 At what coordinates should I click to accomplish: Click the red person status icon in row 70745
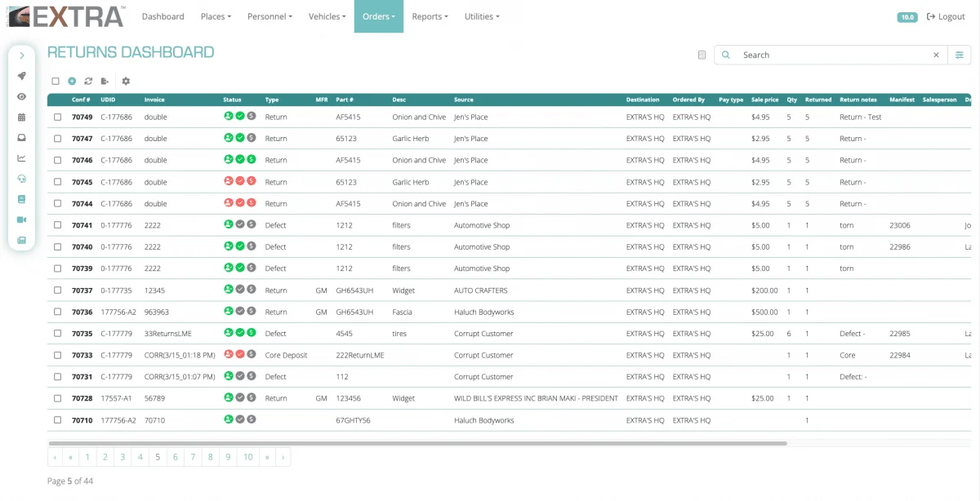(229, 181)
